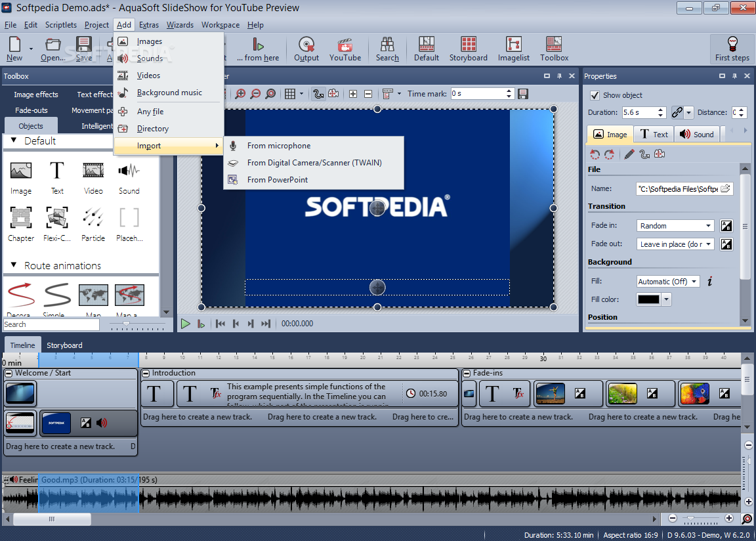Click zoom out magnifier in layout designer
This screenshot has height=541, width=756.
255,93
